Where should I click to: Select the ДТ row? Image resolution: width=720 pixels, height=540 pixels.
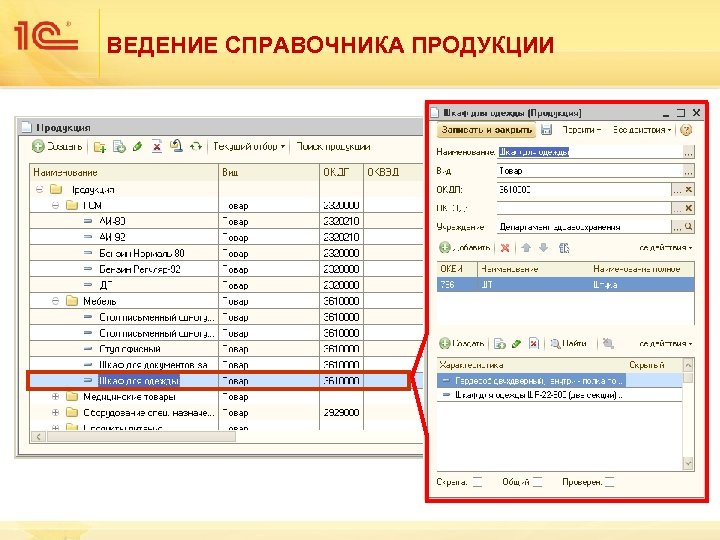226,285
